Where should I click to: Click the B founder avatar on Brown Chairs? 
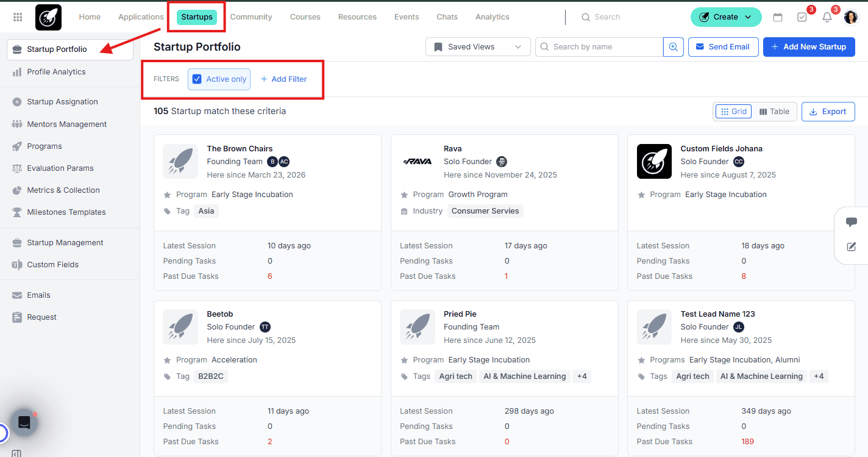pos(272,162)
